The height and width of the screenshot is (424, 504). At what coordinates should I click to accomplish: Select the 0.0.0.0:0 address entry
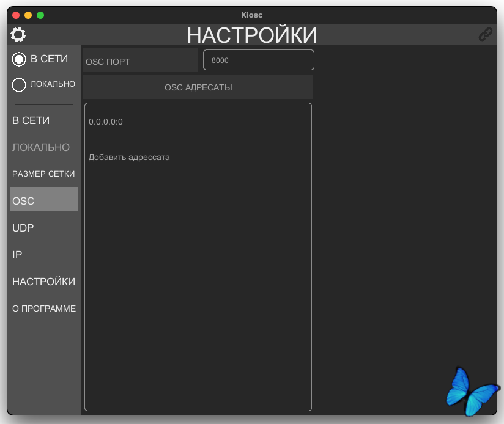[198, 122]
